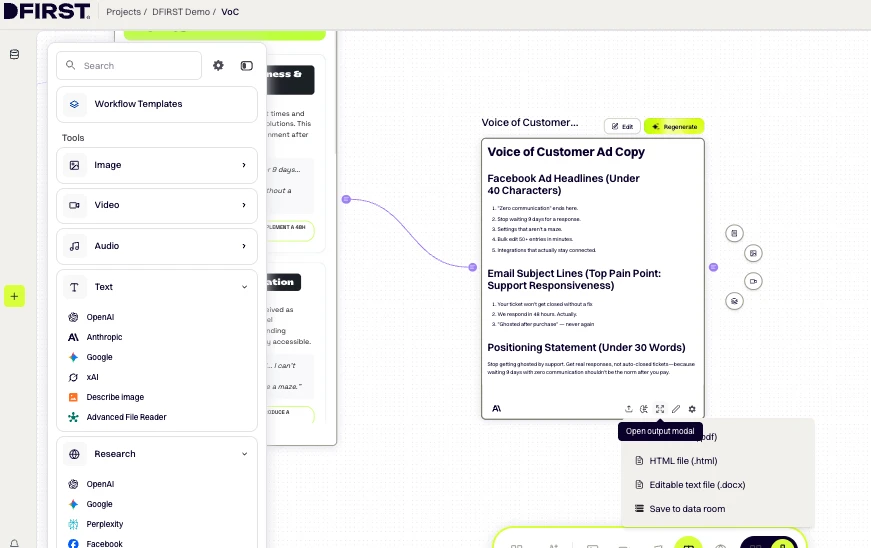Open tool panel settings gear
The width and height of the screenshot is (871, 548).
coord(218,66)
